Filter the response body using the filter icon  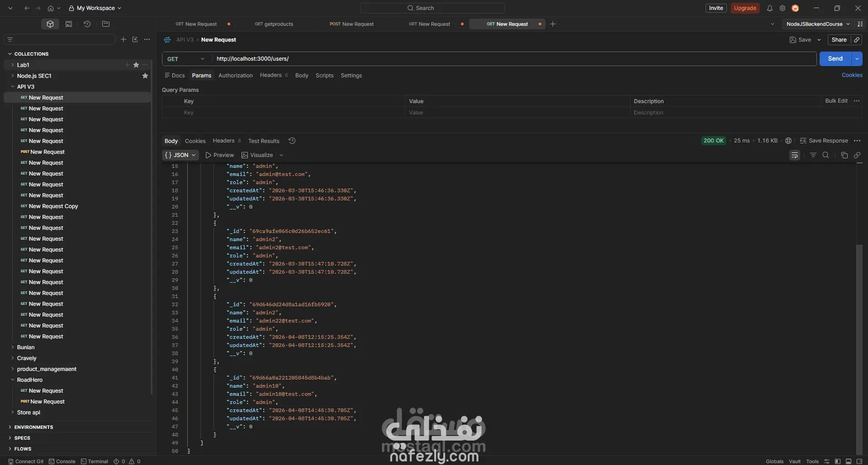point(813,155)
